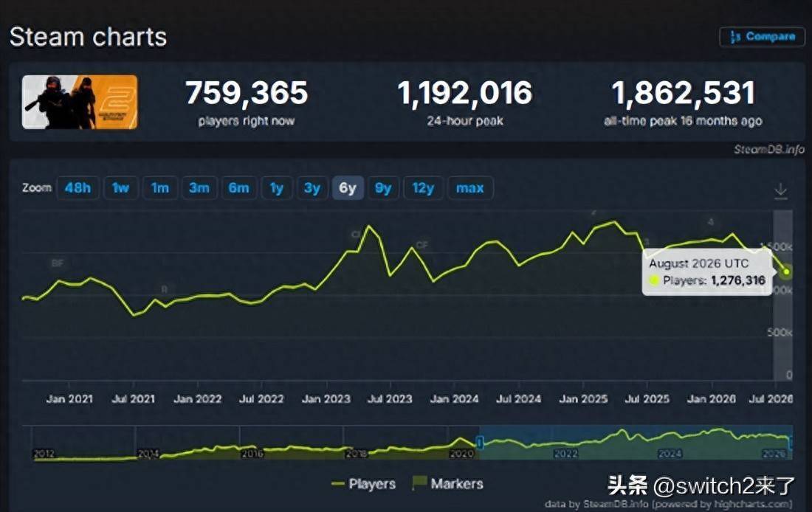Click the 1,862,531 all-time peak value
The width and height of the screenshot is (812, 512).
click(x=683, y=93)
